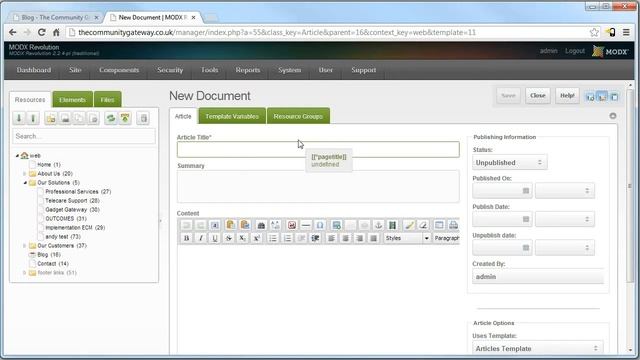Image resolution: width=640 pixels, height=360 pixels.
Task: Apply superscript formatting
Action: pos(256,238)
